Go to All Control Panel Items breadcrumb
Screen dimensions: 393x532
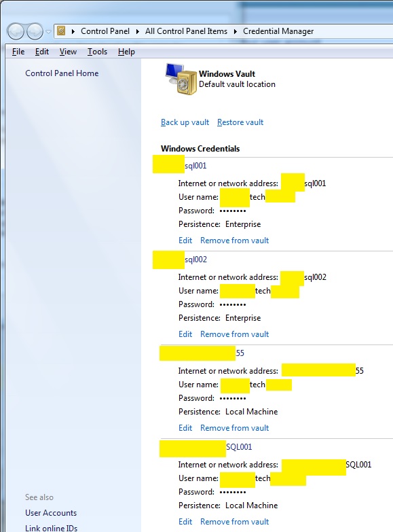tap(186, 31)
